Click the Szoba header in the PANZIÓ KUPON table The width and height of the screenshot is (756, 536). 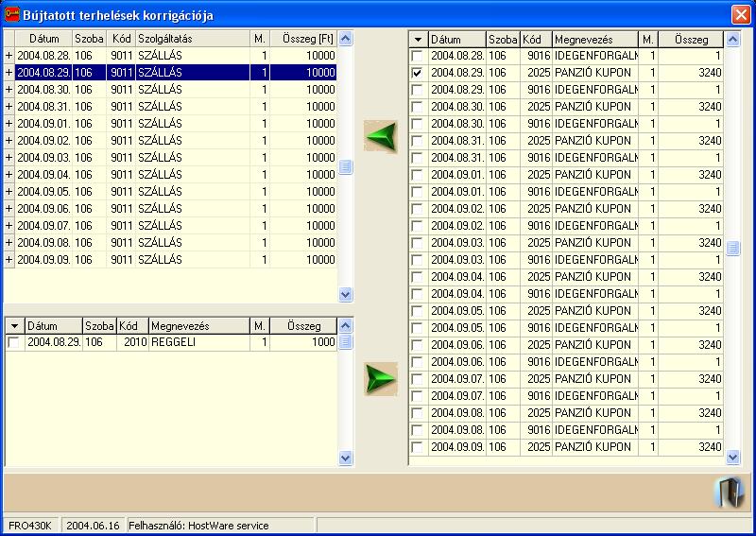click(x=503, y=40)
